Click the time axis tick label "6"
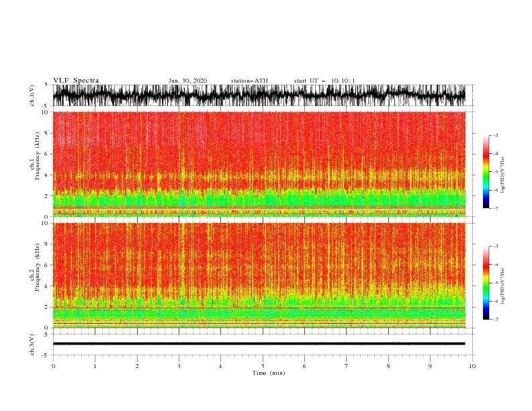The image size is (532, 411). pos(304,366)
